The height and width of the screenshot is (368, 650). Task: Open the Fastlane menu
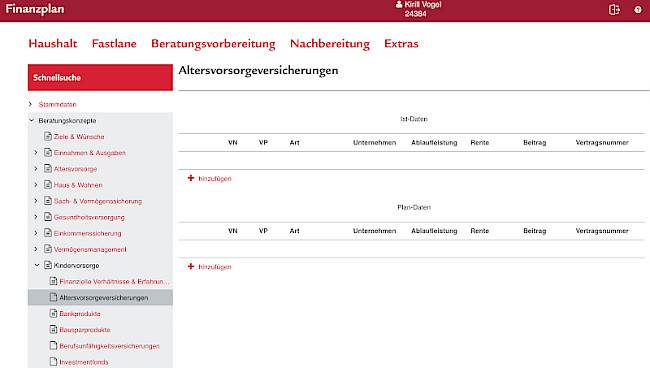[x=114, y=44]
